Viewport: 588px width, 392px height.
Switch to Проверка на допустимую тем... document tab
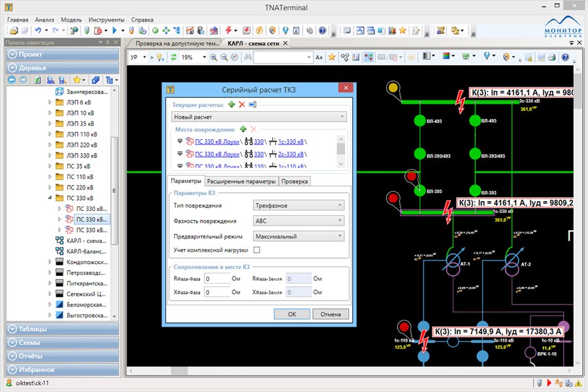pyautogui.click(x=178, y=44)
